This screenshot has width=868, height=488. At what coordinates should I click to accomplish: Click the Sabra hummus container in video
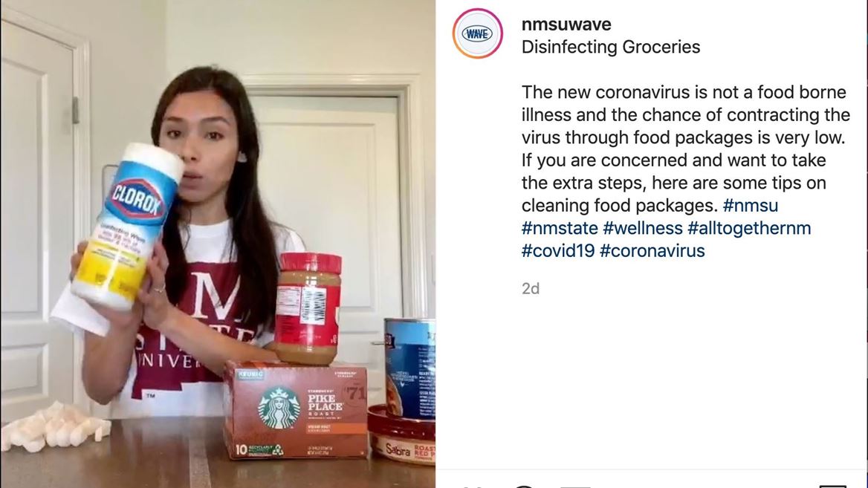[402, 435]
